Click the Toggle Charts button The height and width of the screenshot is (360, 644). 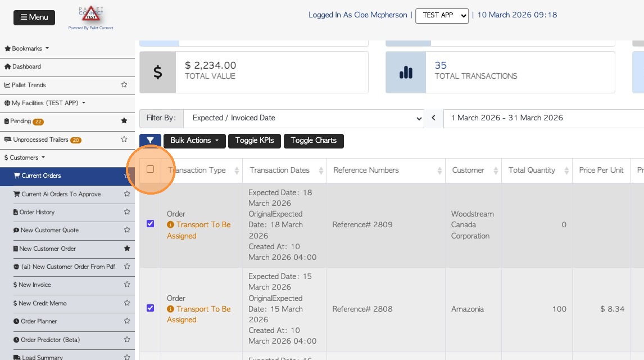click(314, 141)
